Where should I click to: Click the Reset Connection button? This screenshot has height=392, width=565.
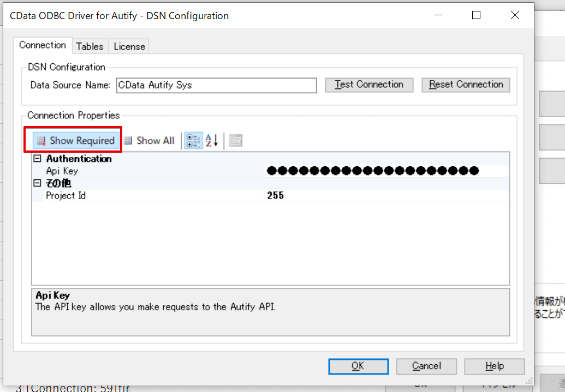point(466,85)
